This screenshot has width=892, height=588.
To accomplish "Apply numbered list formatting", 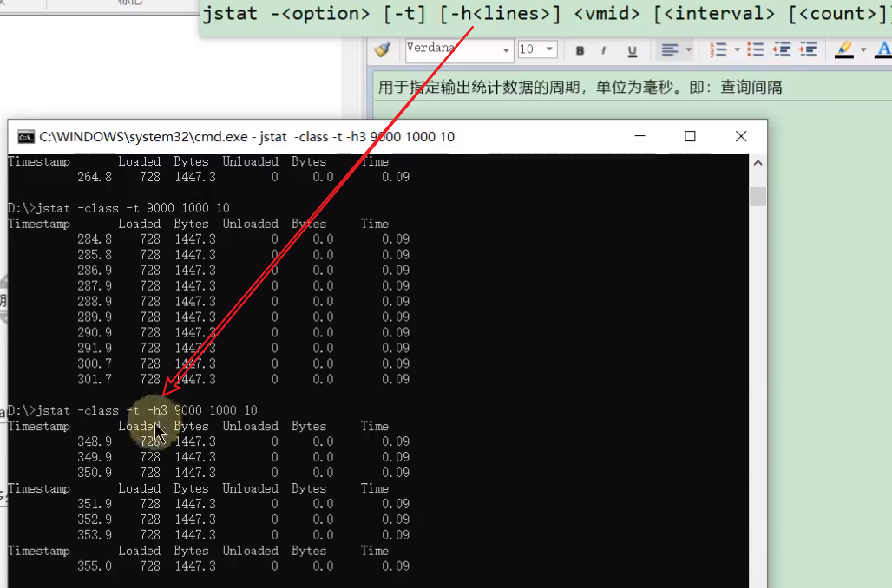I will pyautogui.click(x=718, y=50).
